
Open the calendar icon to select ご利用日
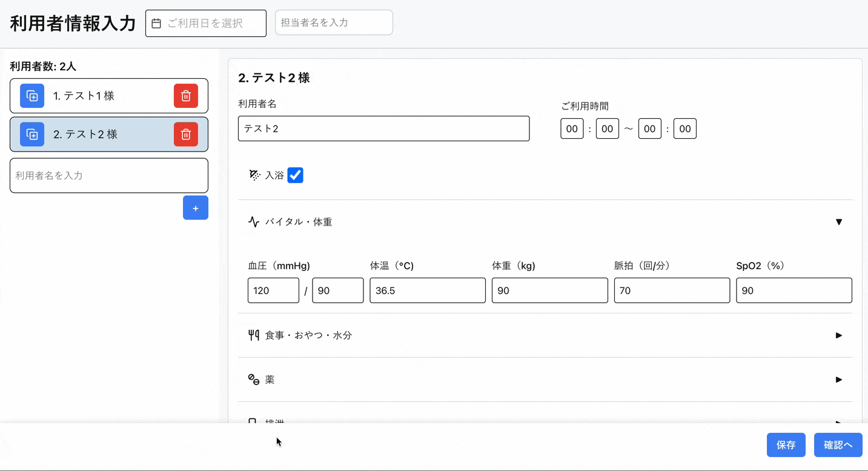coord(156,23)
